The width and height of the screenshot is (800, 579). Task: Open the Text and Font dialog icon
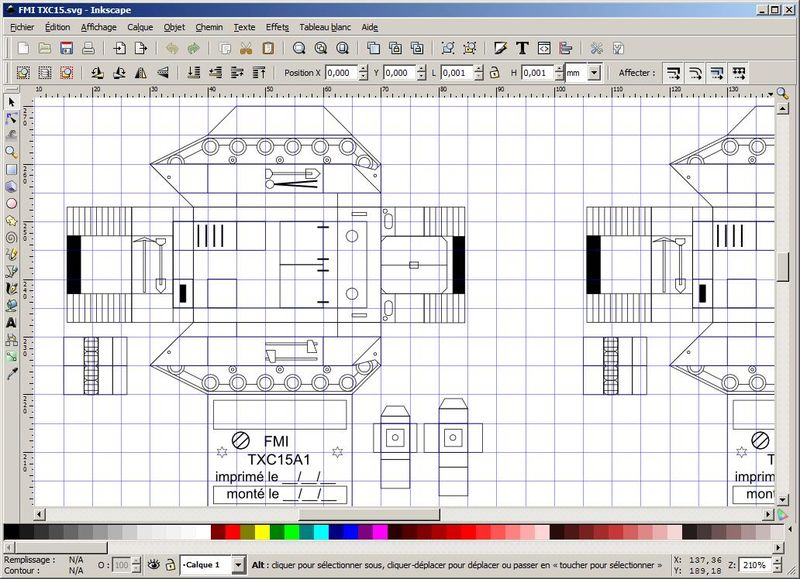click(522, 48)
